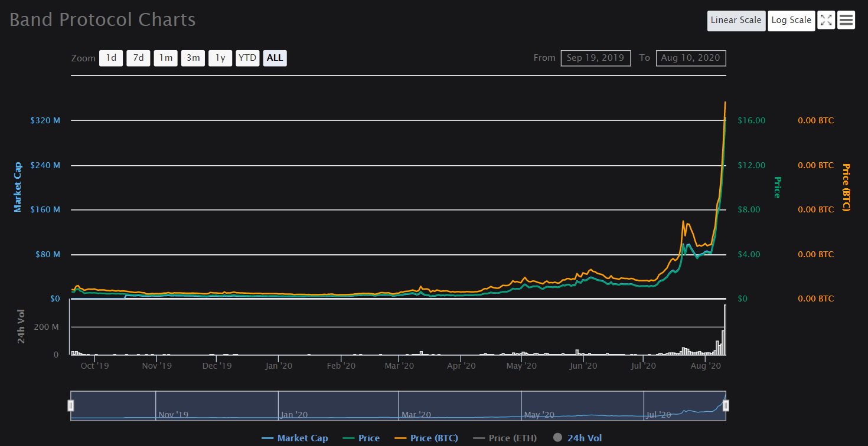Screen dimensions: 868x446
Task: Switch chart to Linear Scale
Action: pos(736,21)
